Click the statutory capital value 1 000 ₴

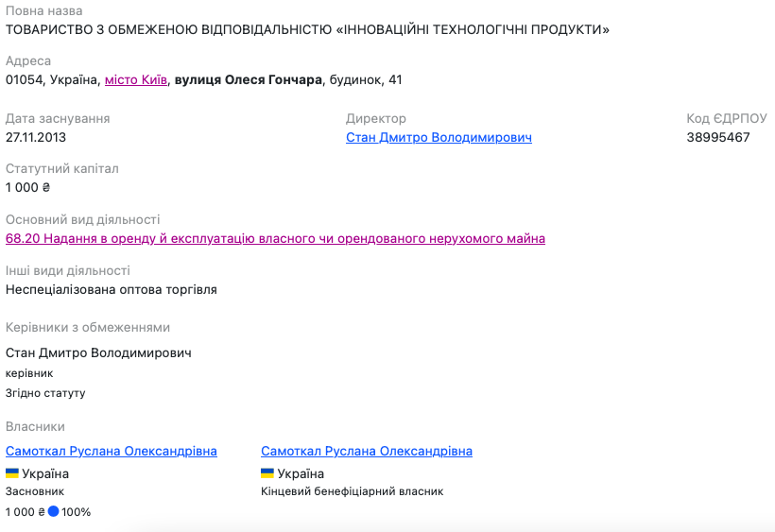tap(27, 188)
